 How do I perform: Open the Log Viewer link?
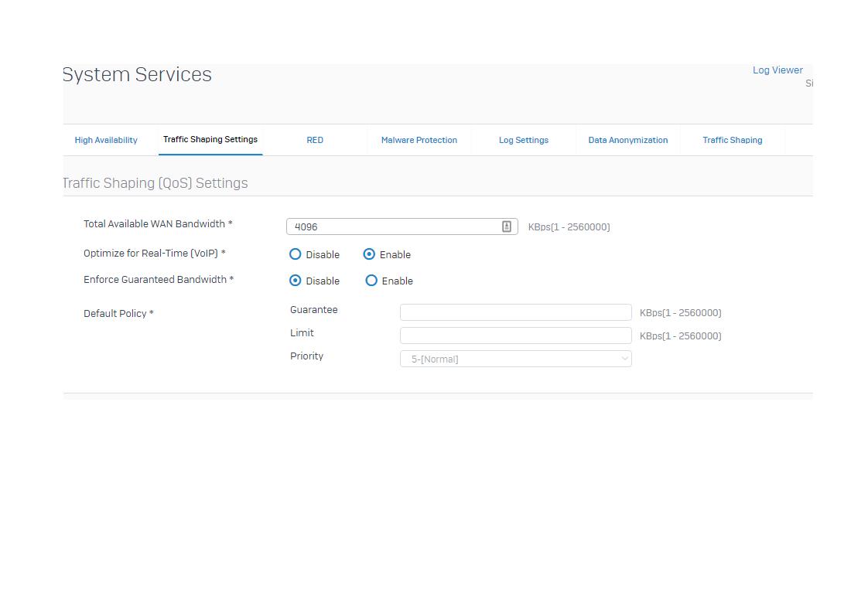[777, 70]
